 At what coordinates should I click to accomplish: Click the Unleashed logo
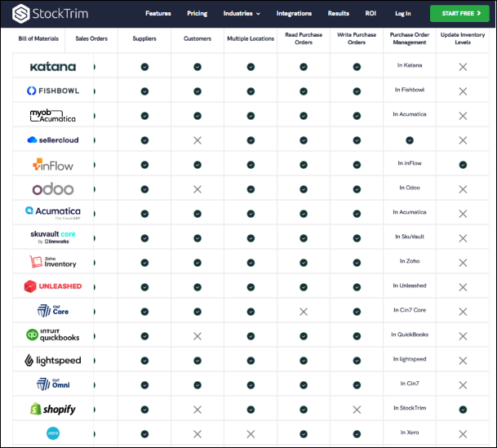[53, 286]
